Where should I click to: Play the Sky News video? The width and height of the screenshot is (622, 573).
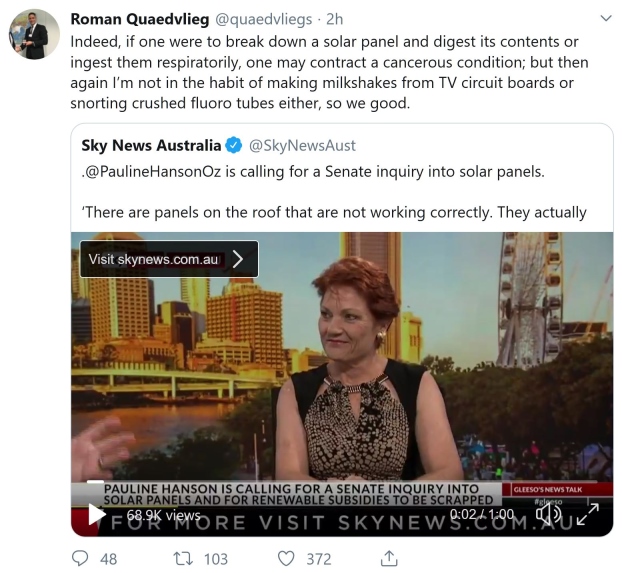tap(96, 514)
